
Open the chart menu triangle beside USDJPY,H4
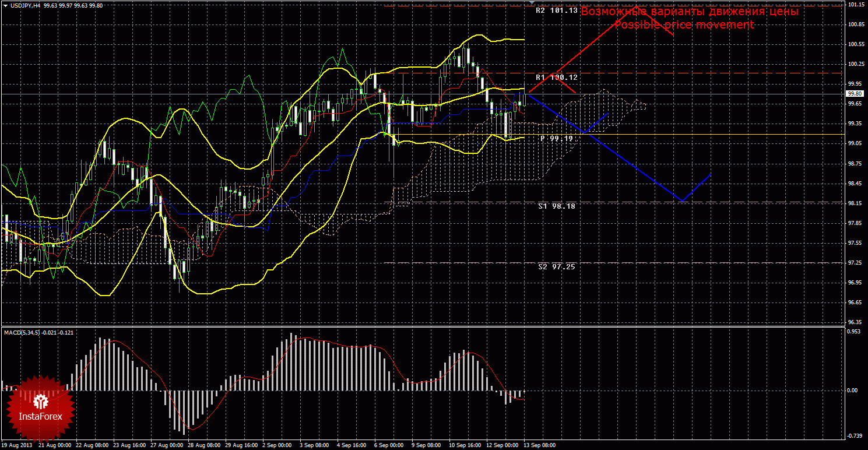click(6, 5)
